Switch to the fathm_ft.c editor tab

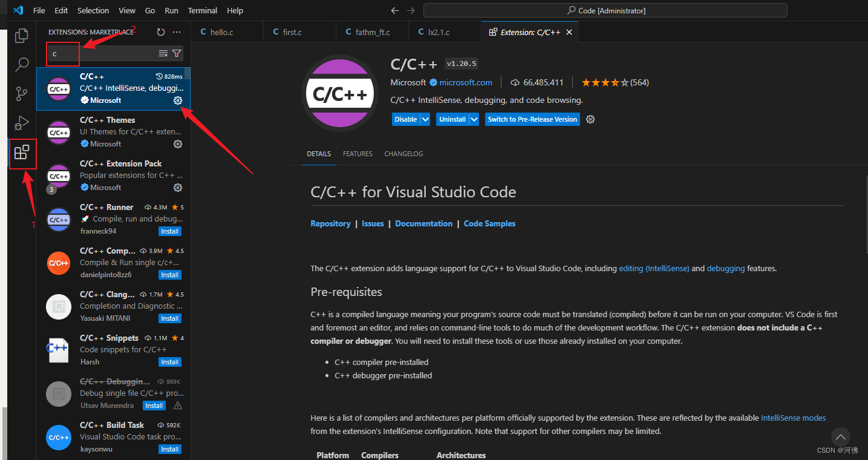click(372, 32)
